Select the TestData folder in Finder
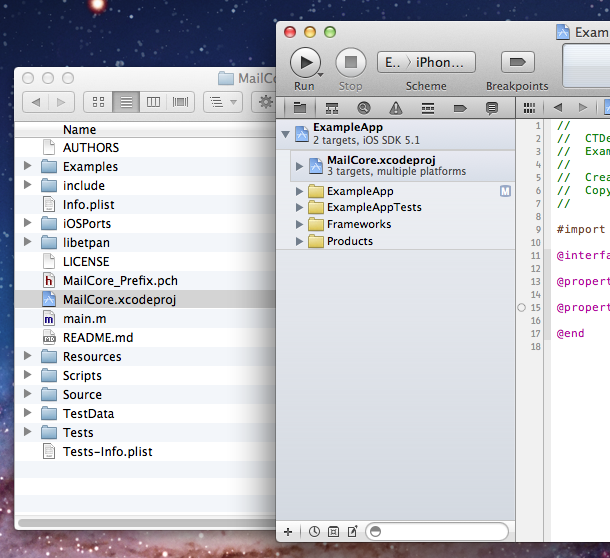610x558 pixels. pos(145,414)
